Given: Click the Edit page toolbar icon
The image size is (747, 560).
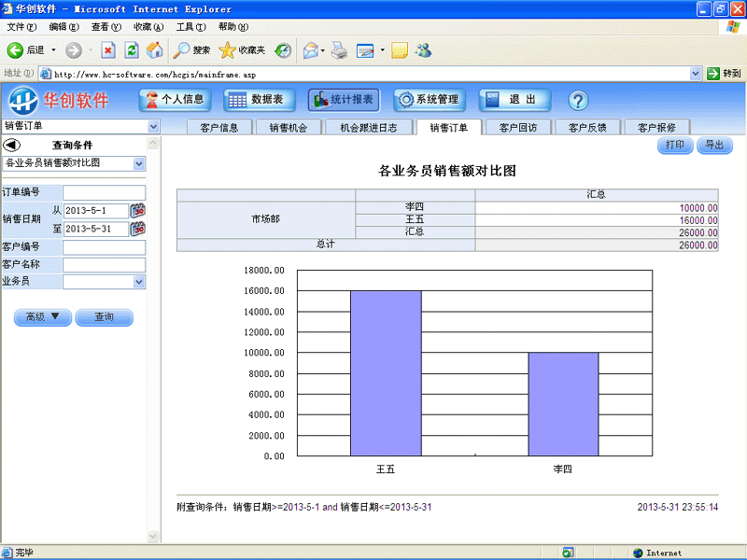Looking at the screenshot, I should (365, 50).
